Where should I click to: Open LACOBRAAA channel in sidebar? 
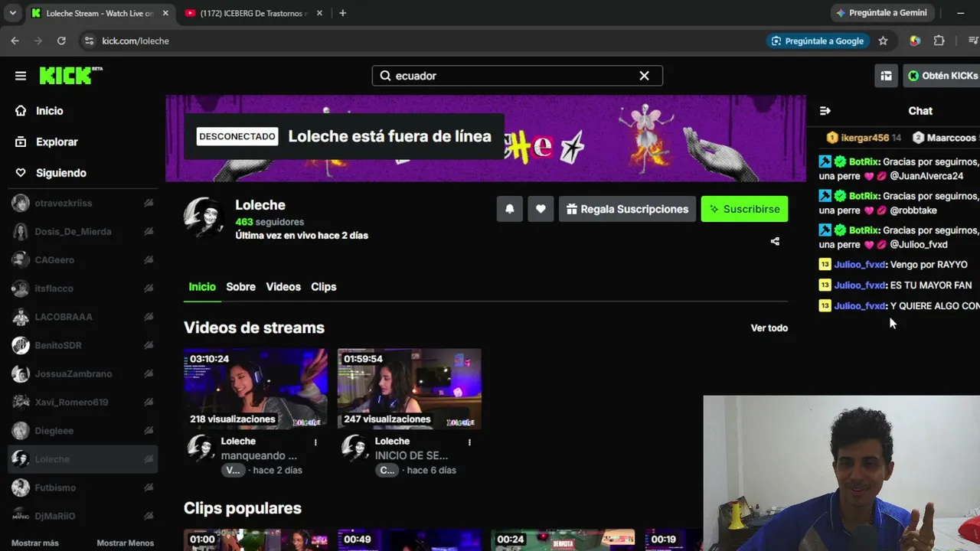pos(83,317)
